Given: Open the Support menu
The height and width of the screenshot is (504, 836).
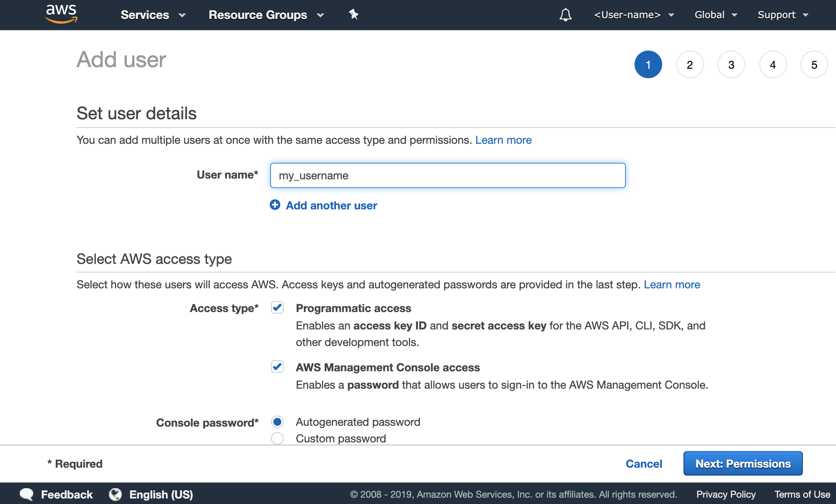Looking at the screenshot, I should tap(783, 15).
